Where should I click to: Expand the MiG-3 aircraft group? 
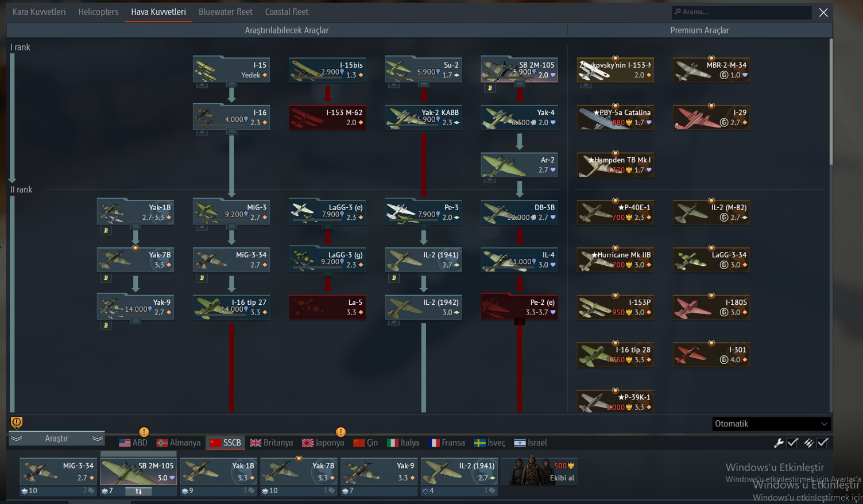[x=231, y=226]
